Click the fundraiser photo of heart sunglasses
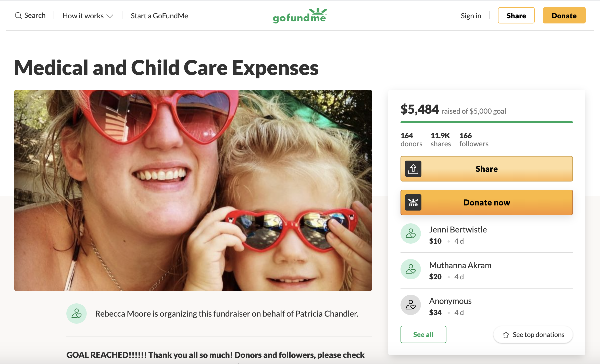600x364 pixels. click(x=193, y=190)
